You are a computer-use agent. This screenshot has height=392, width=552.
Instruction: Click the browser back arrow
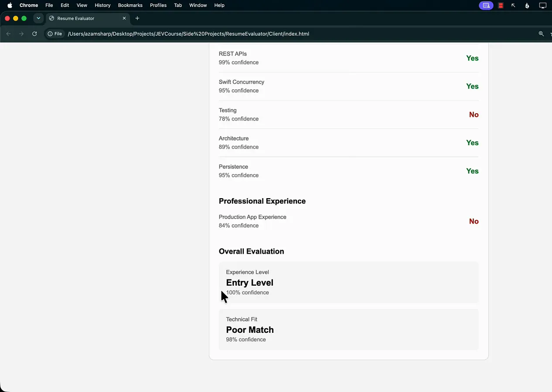pos(8,34)
